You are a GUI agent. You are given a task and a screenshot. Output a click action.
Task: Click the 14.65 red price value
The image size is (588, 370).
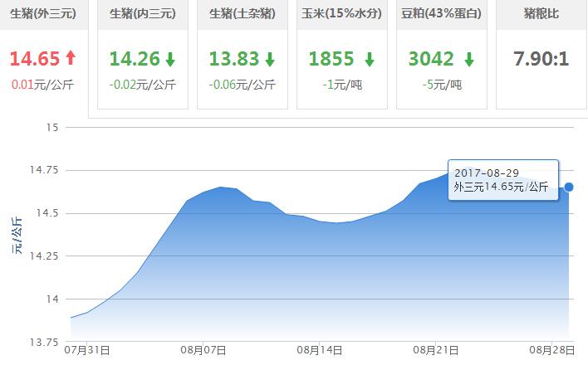click(x=35, y=59)
